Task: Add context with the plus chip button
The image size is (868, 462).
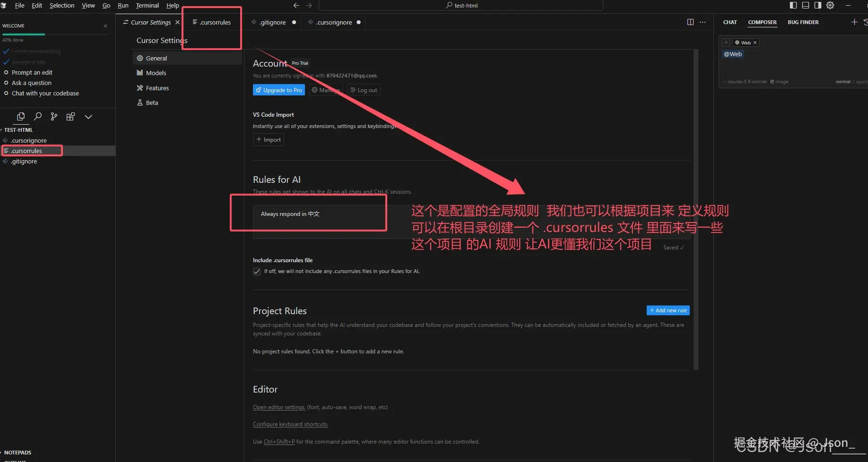Action: click(726, 43)
